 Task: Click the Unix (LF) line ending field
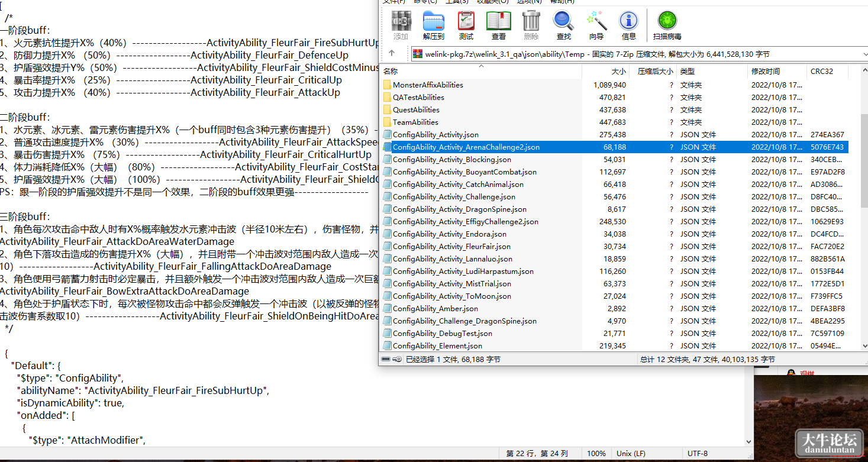pos(631,453)
